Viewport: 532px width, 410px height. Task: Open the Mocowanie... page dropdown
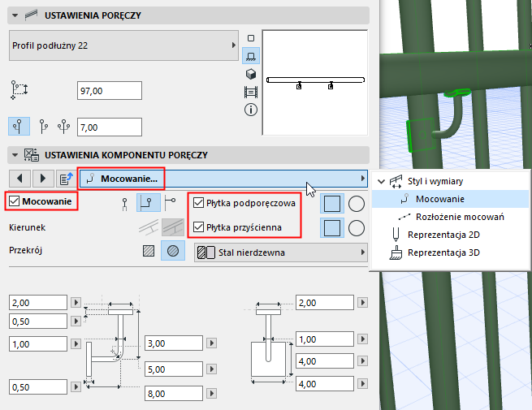pos(223,179)
